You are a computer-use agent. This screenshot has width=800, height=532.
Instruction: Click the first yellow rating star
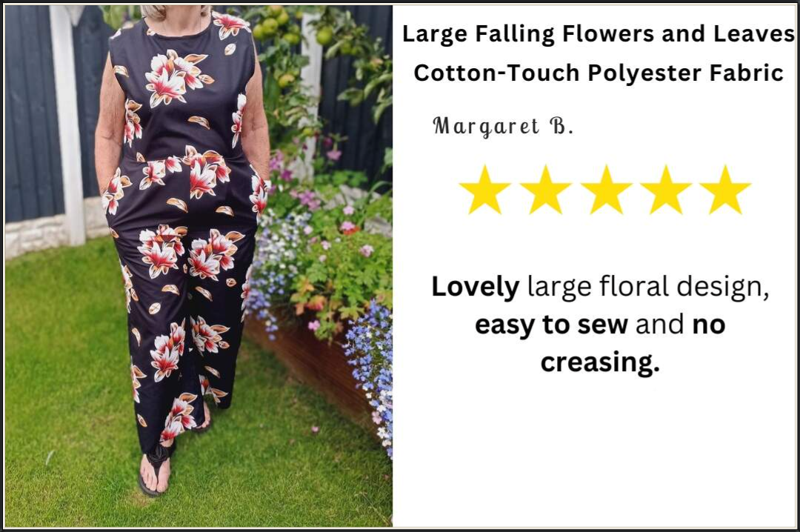(484, 190)
